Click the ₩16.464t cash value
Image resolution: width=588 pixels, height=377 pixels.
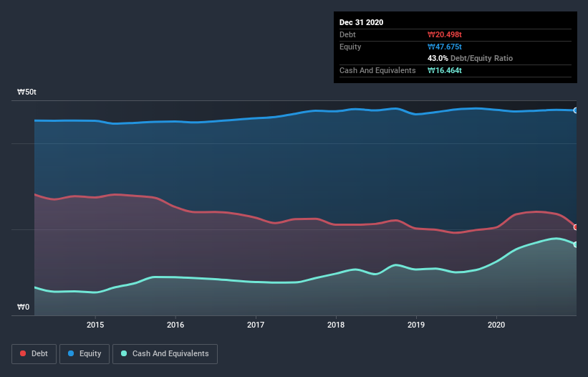click(x=445, y=70)
